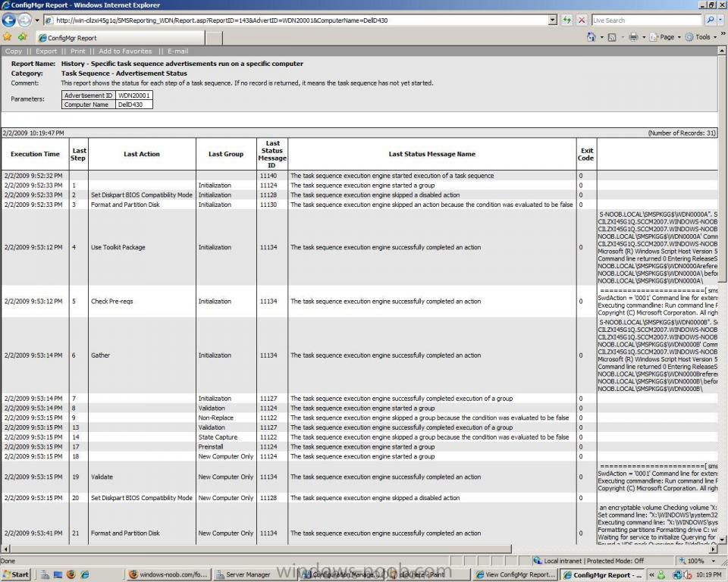The image size is (728, 582).
Task: Open the Windows Start menu
Action: click(16, 574)
